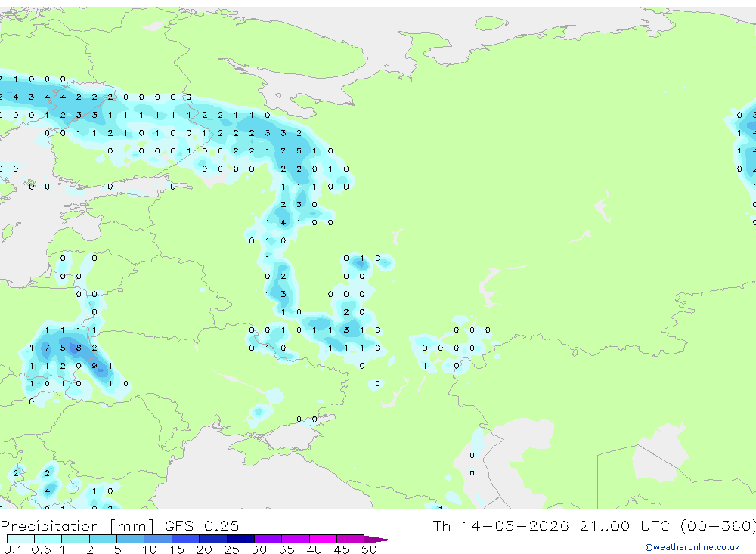756x554 pixels.
Task: Click the legend label '15'
Action: pos(177,549)
